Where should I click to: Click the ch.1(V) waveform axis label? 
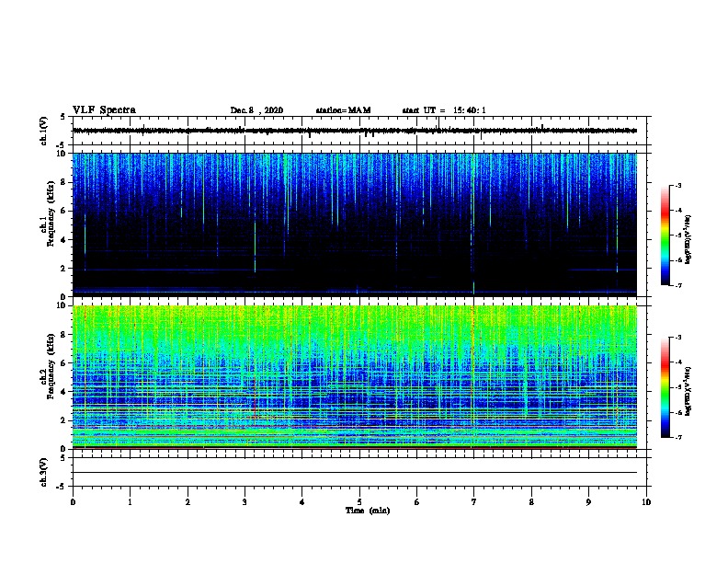tap(44, 131)
